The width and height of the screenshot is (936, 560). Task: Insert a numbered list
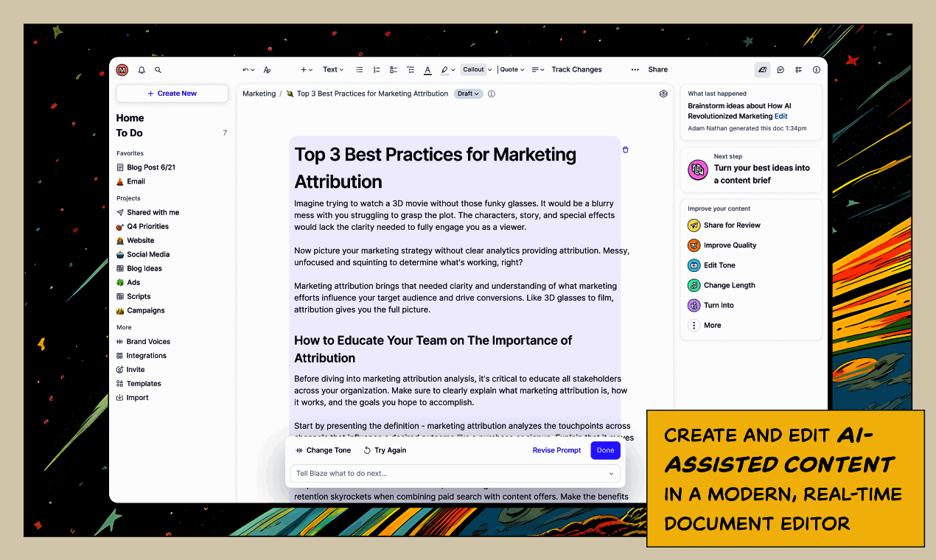[x=377, y=70]
